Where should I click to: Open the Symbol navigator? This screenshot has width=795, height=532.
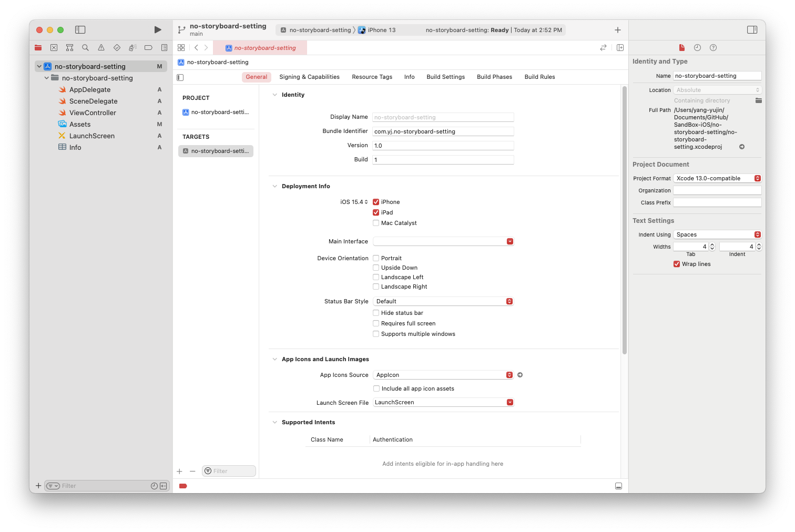coord(69,48)
